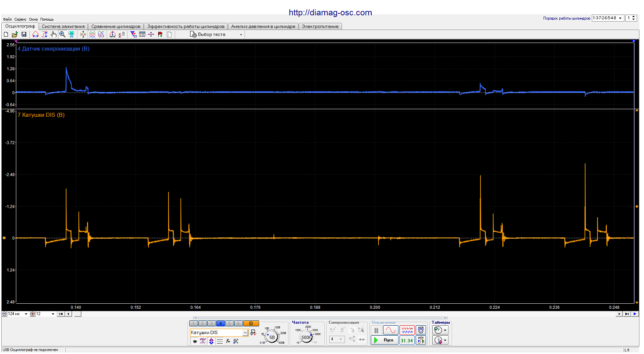Click the zero level adjustment icon
Screen dimensions: 644x354
(122, 34)
